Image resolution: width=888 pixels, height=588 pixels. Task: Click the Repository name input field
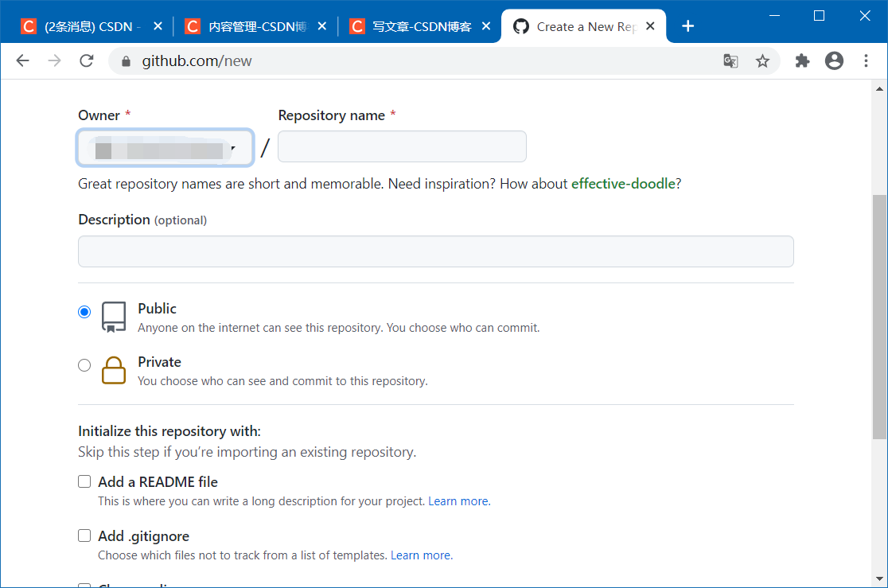402,146
